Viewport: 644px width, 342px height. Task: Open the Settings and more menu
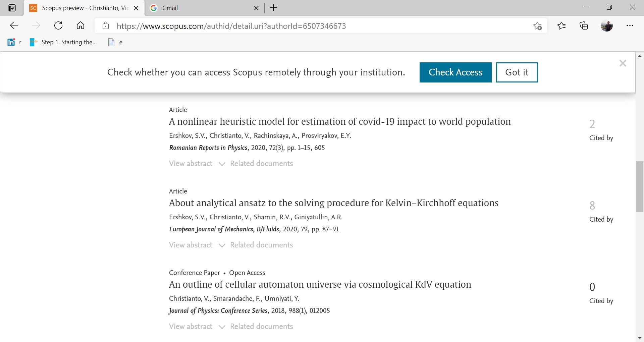click(630, 25)
